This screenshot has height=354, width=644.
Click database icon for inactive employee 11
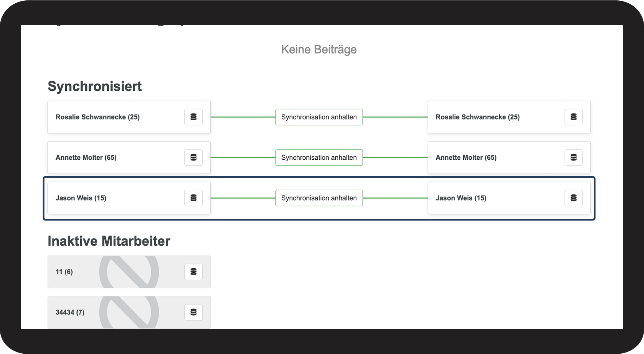pyautogui.click(x=194, y=272)
